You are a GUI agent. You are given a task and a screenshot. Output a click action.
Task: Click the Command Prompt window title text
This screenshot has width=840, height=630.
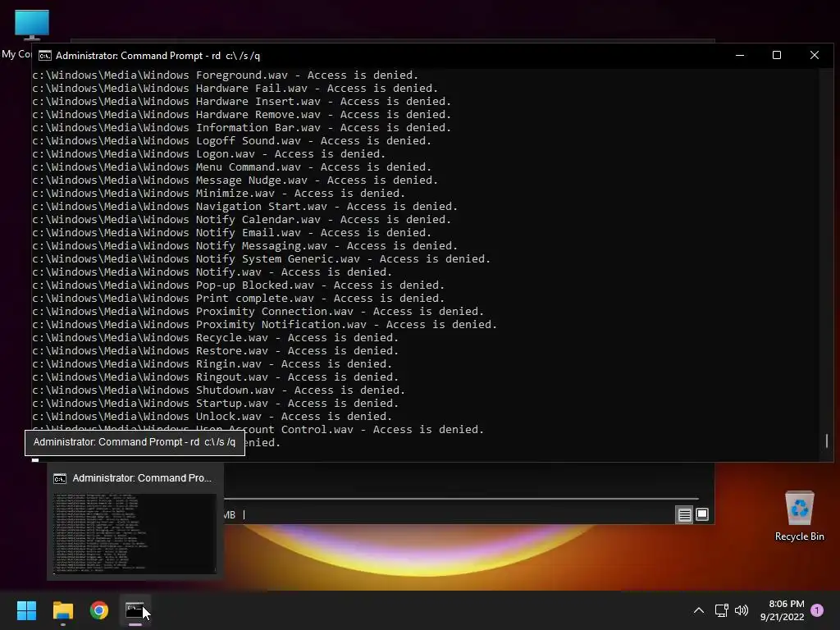pyautogui.click(x=158, y=56)
